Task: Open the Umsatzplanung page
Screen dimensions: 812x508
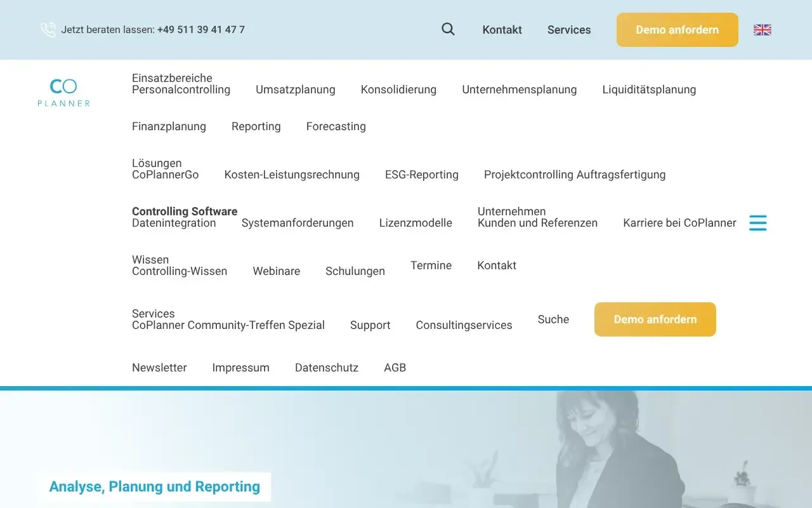Action: tap(296, 90)
